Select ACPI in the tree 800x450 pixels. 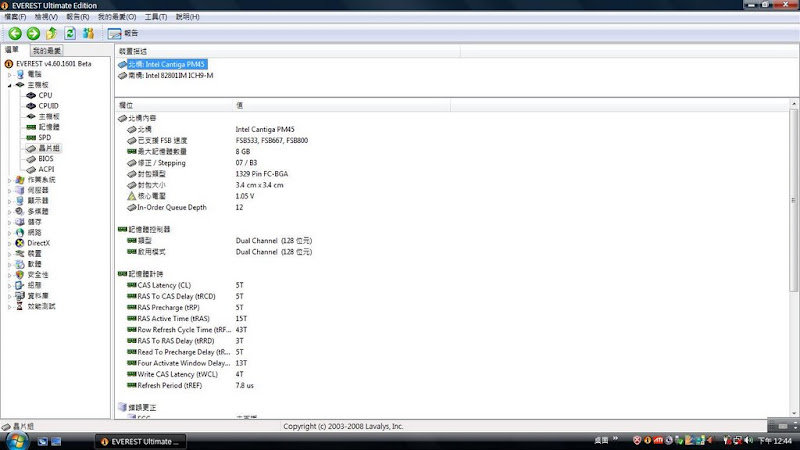(x=46, y=169)
